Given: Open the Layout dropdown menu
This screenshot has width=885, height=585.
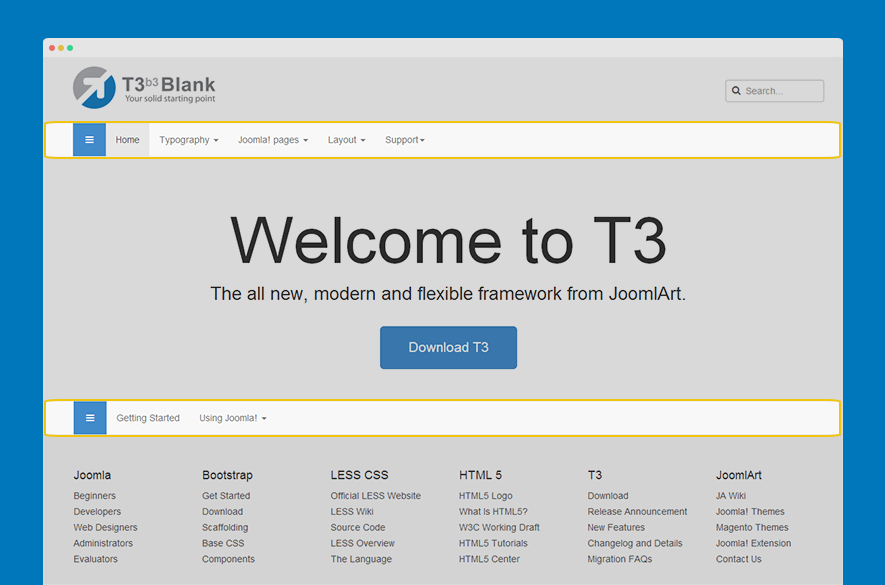Looking at the screenshot, I should (346, 140).
